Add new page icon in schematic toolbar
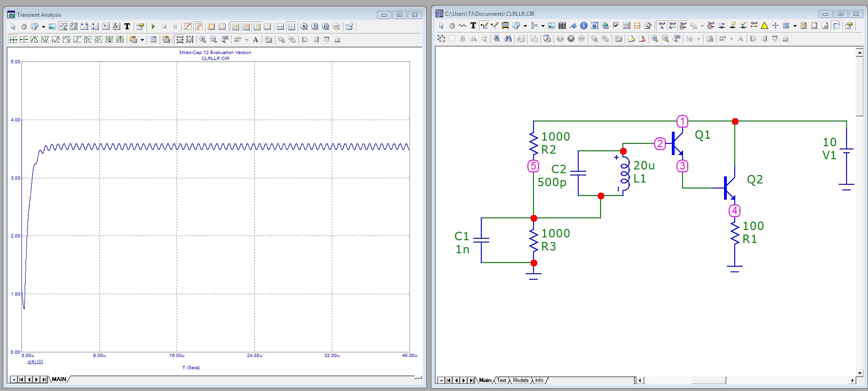Screen dimensions: 868x391 pos(631,39)
